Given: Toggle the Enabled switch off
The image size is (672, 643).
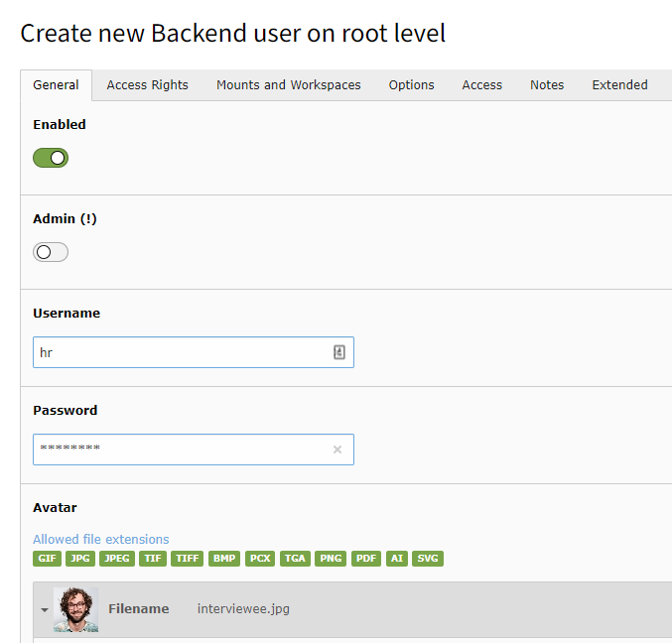Looking at the screenshot, I should tap(51, 158).
